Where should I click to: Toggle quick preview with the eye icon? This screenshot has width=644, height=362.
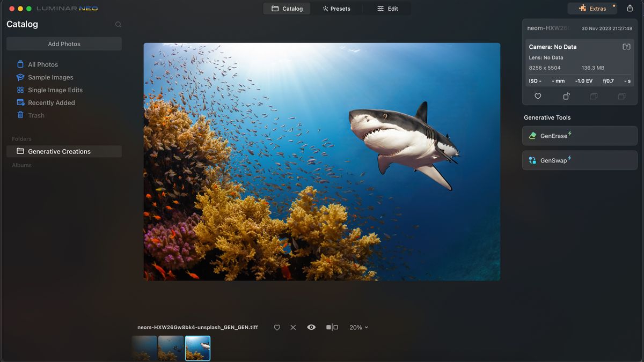(x=311, y=327)
